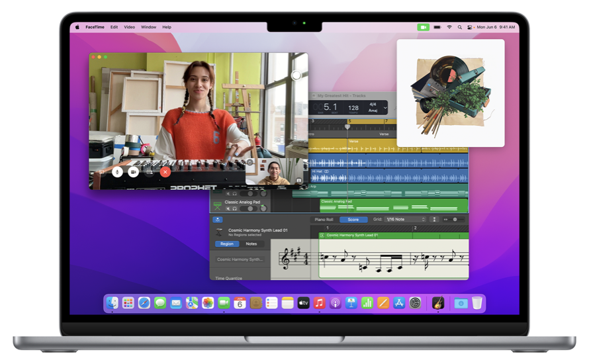The height and width of the screenshot is (364, 589).
Task: Adjust the editor horizontal zoom slider
Action: (x=454, y=219)
